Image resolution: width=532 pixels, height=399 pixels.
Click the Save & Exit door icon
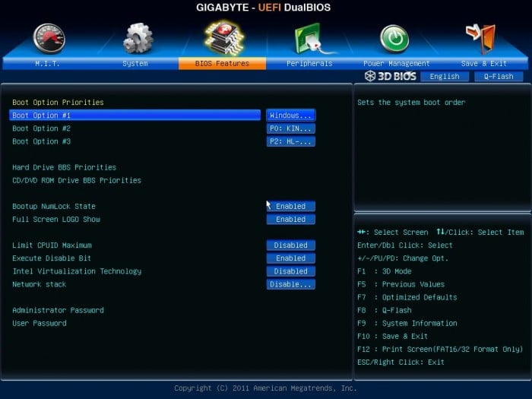tap(481, 39)
